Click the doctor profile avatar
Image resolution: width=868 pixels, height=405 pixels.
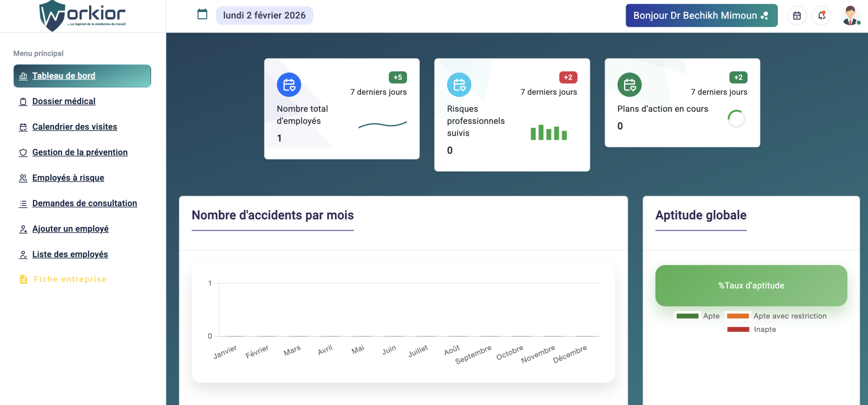pyautogui.click(x=850, y=16)
